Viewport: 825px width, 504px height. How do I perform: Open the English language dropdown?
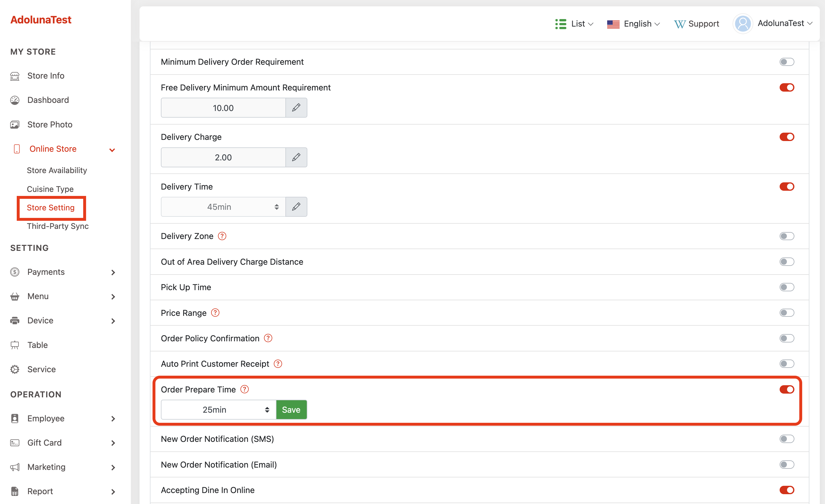pos(633,24)
